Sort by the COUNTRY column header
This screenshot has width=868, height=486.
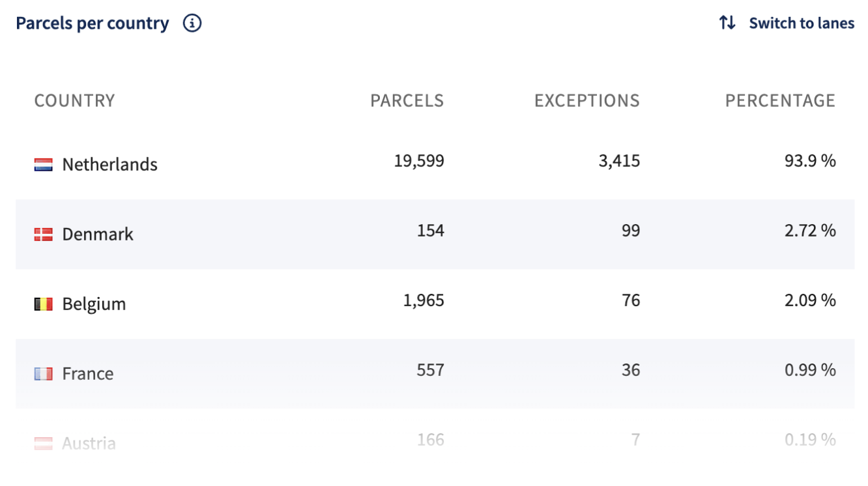(x=74, y=101)
